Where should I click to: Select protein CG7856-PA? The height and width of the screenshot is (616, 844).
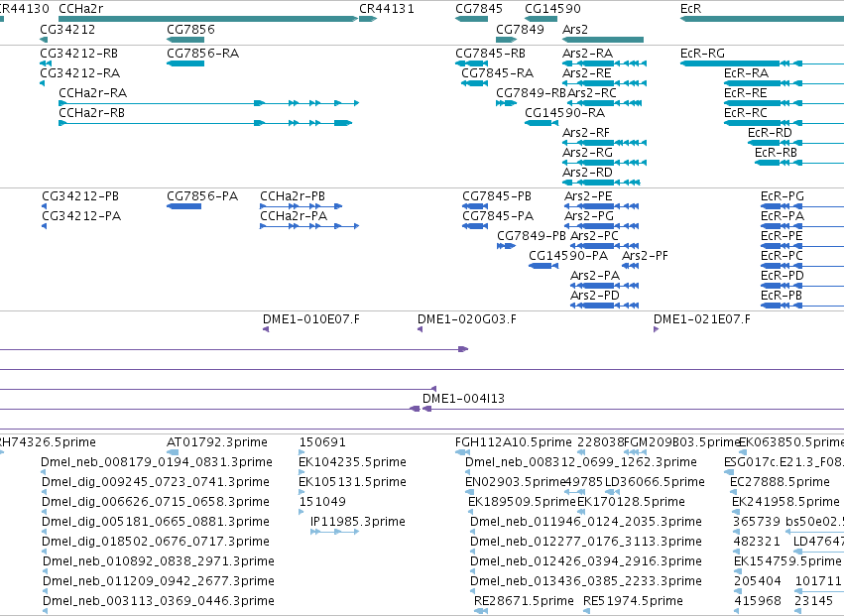184,206
